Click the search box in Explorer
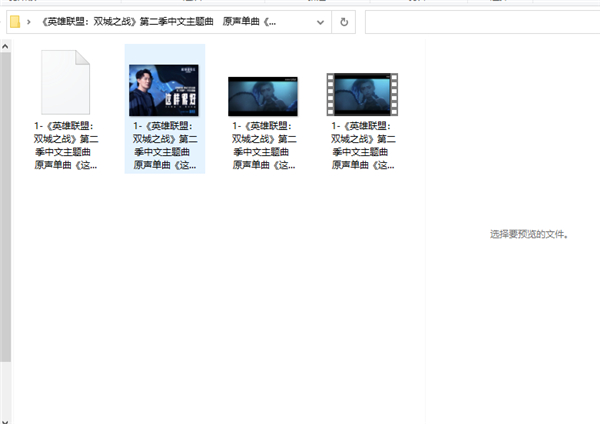The height and width of the screenshot is (424, 600). tap(480, 22)
